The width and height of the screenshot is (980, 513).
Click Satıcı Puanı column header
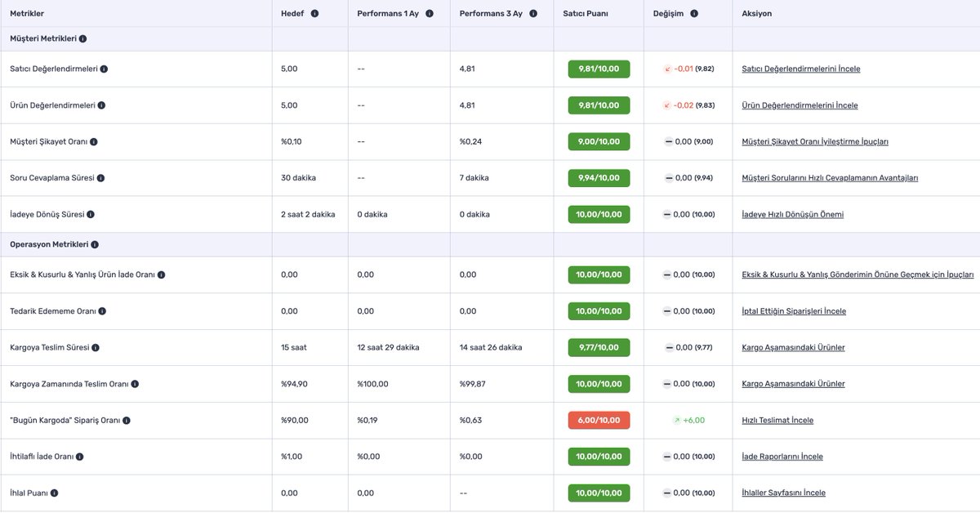click(586, 14)
